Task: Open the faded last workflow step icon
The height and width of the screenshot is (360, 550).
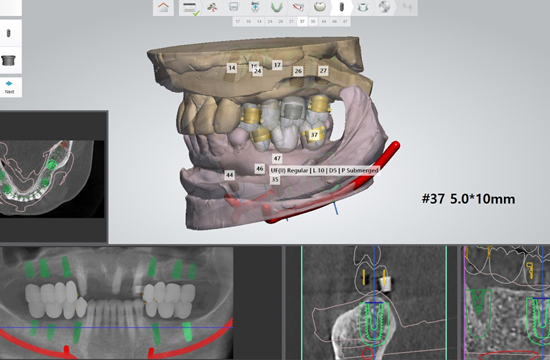Action: (407, 7)
